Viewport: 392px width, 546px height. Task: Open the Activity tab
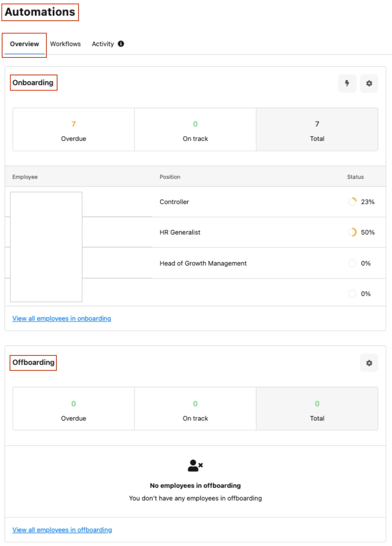(x=103, y=44)
